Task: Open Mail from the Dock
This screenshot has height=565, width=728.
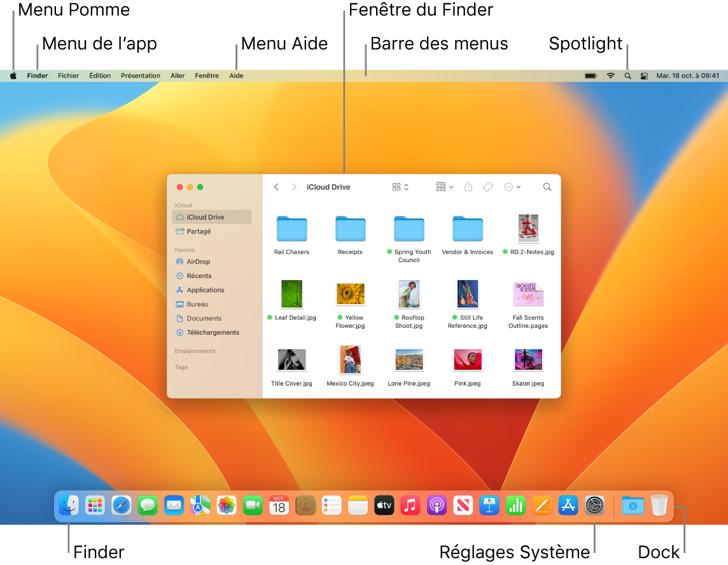Action: pos(174,505)
